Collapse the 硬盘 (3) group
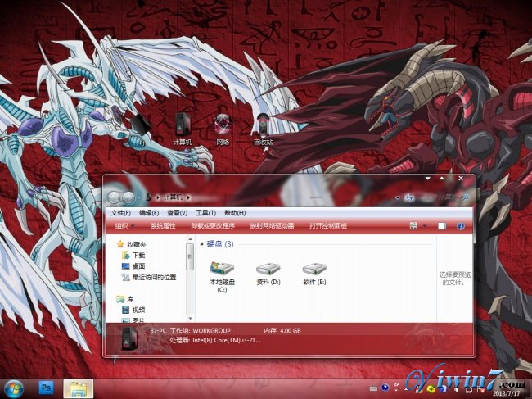Screen dimensions: 532x399 point(202,244)
